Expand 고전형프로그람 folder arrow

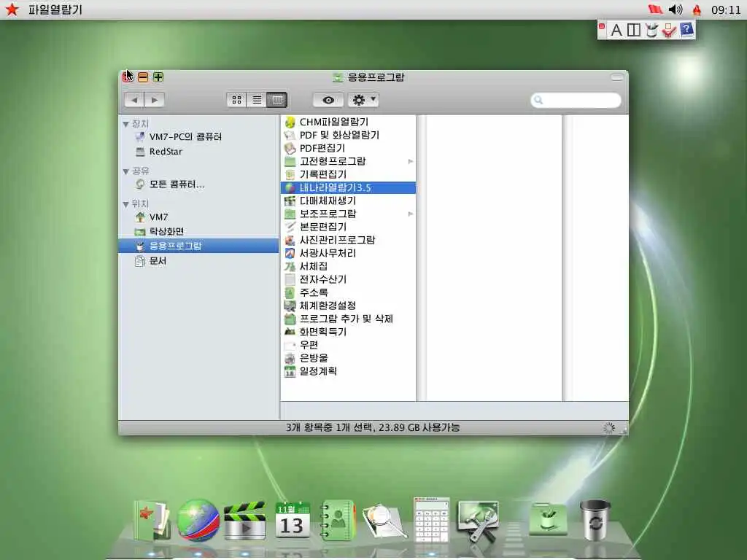click(411, 161)
